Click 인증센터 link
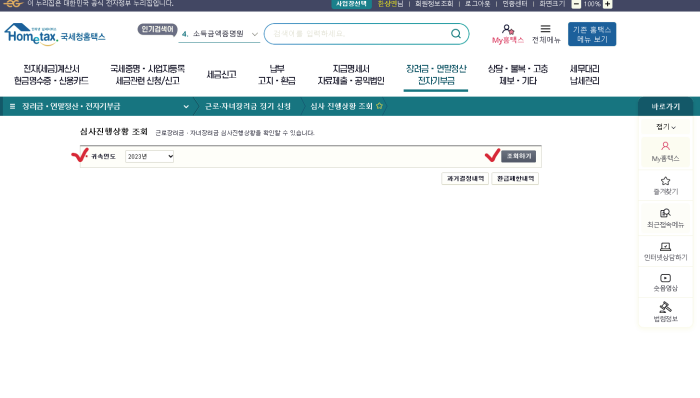The height and width of the screenshot is (398, 700). 515,4
